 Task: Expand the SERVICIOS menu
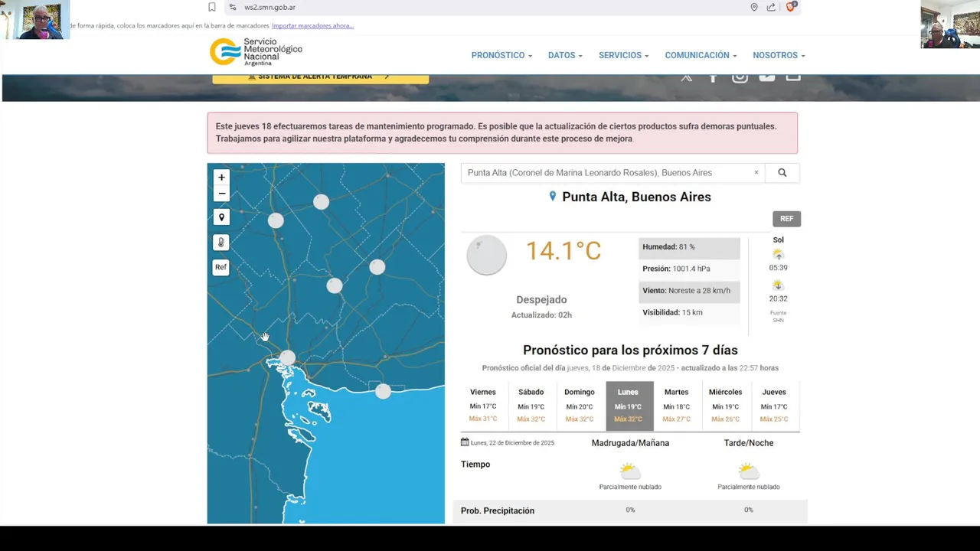tap(623, 55)
